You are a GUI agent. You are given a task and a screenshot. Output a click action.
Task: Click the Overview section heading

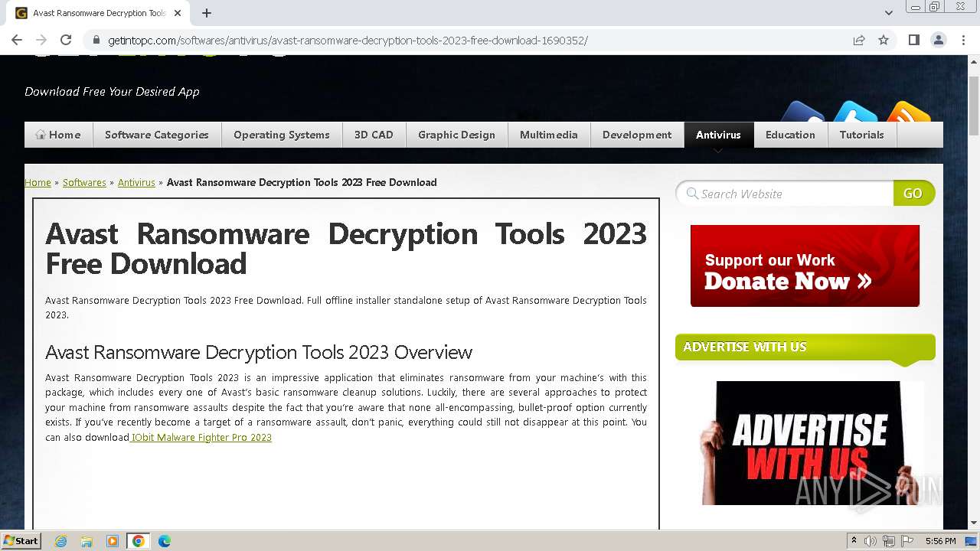pyautogui.click(x=259, y=352)
